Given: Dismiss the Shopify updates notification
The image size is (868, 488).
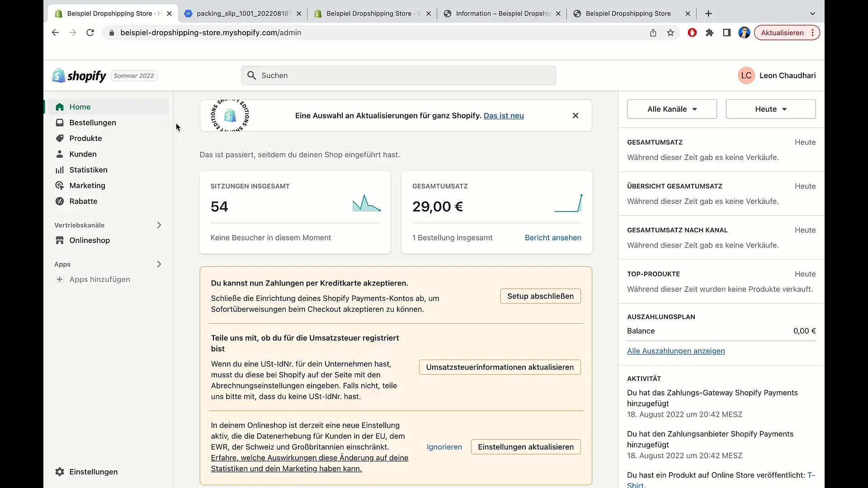Looking at the screenshot, I should click(576, 116).
